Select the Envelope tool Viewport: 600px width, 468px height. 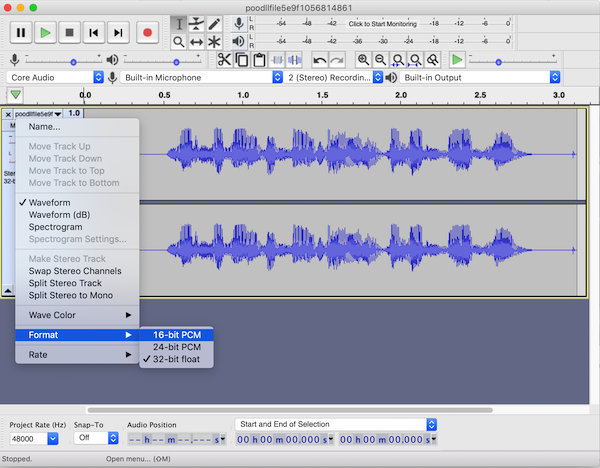pos(196,24)
